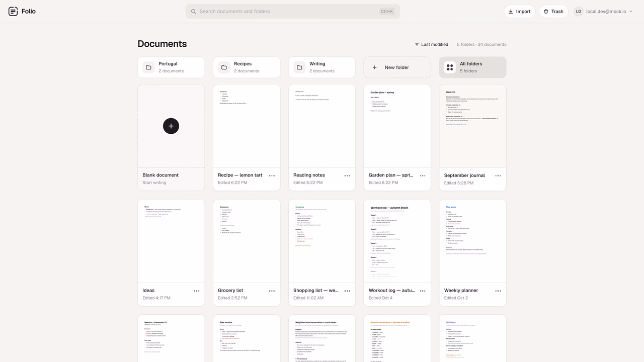Open the Recipes folder icon
Screen dimensions: 644x362
(x=224, y=67)
